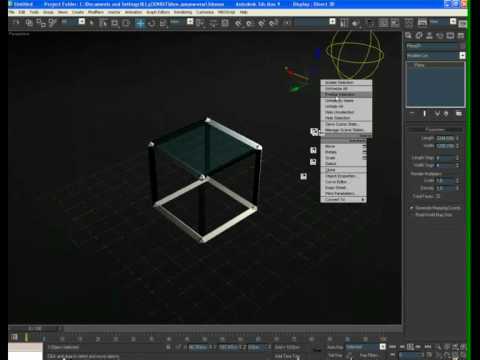Screen dimensions: 480x360
Task: Open the Select by Name tool
Action: click(103, 23)
